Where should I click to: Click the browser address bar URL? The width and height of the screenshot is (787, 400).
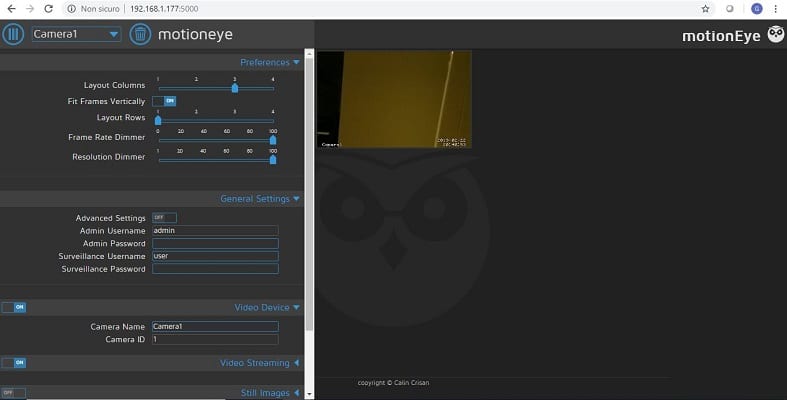coord(164,9)
